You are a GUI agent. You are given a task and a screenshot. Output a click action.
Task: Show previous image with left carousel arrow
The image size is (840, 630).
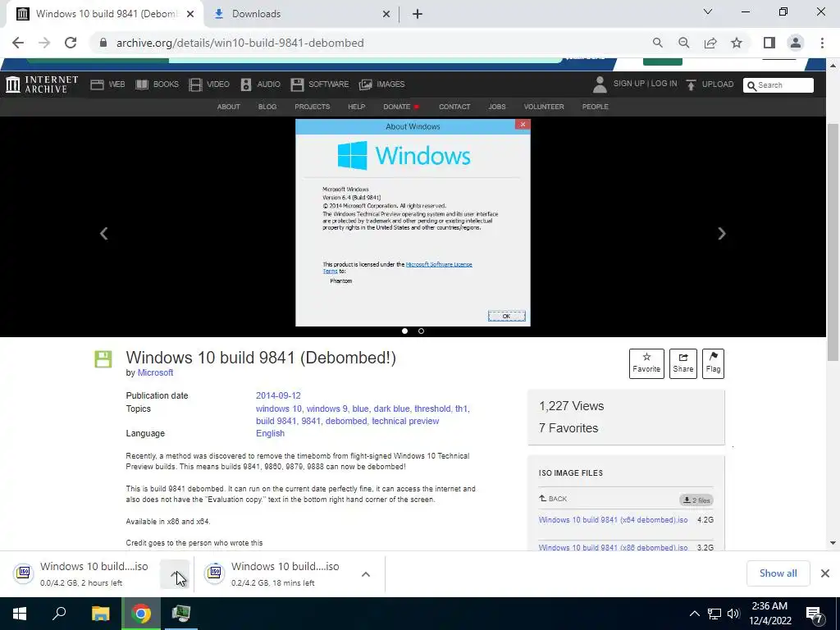[104, 234]
